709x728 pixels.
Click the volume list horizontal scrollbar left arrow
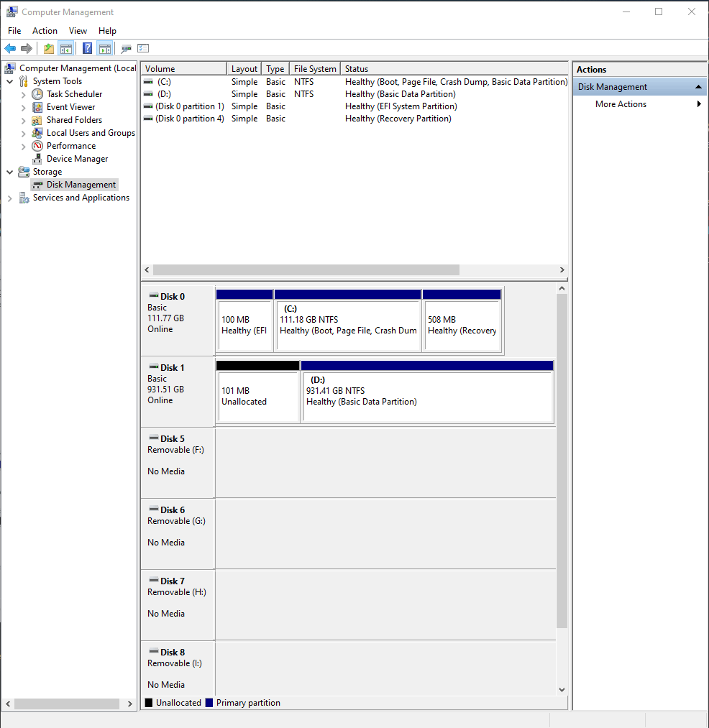click(x=147, y=269)
